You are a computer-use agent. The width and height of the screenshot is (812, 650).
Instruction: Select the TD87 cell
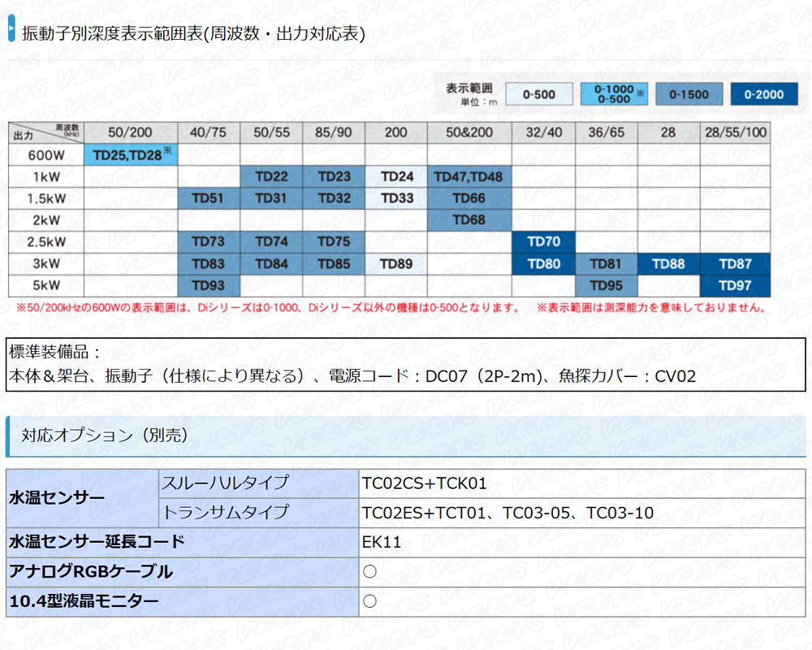[736, 264]
